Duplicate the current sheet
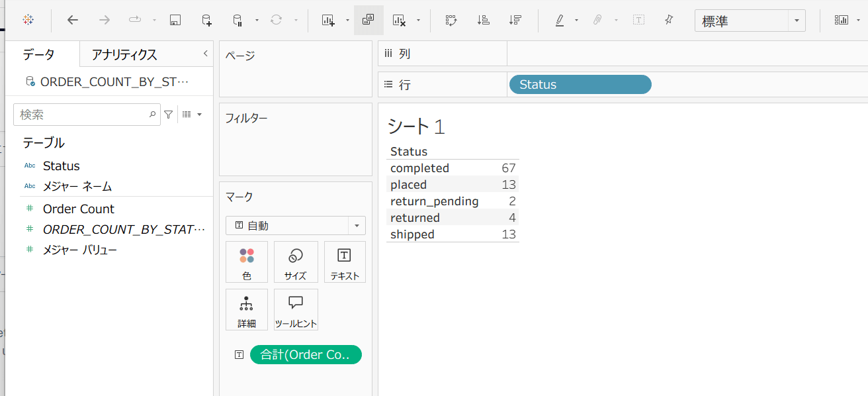 point(369,20)
